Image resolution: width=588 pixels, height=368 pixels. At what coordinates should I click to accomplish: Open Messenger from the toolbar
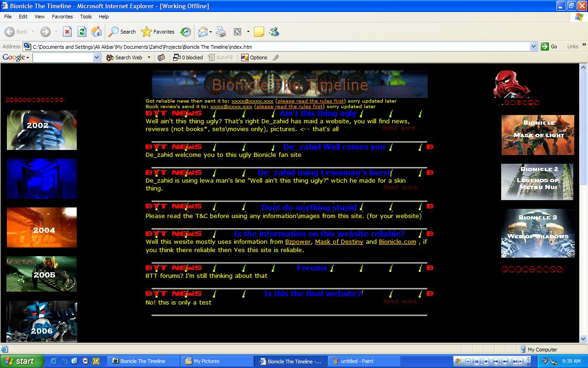(x=274, y=32)
